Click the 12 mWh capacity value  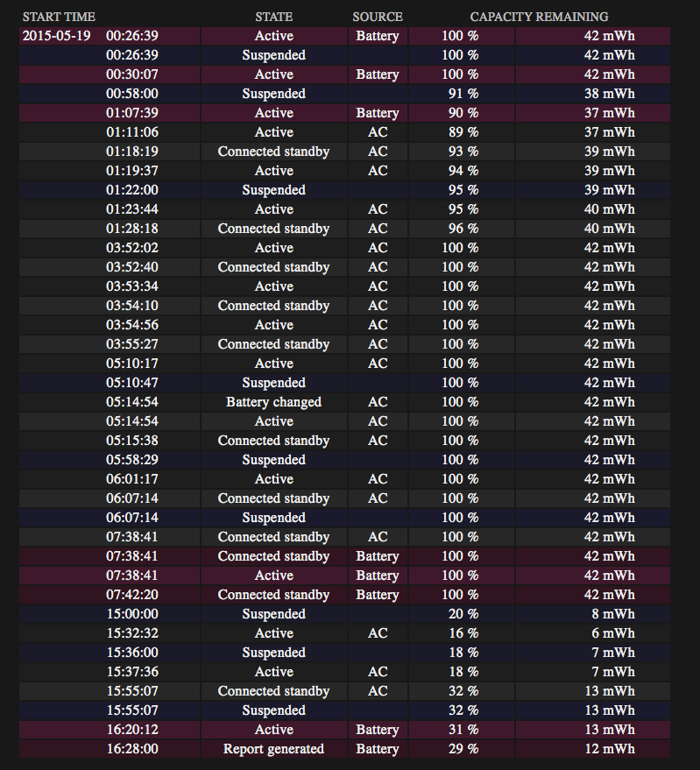click(x=611, y=749)
